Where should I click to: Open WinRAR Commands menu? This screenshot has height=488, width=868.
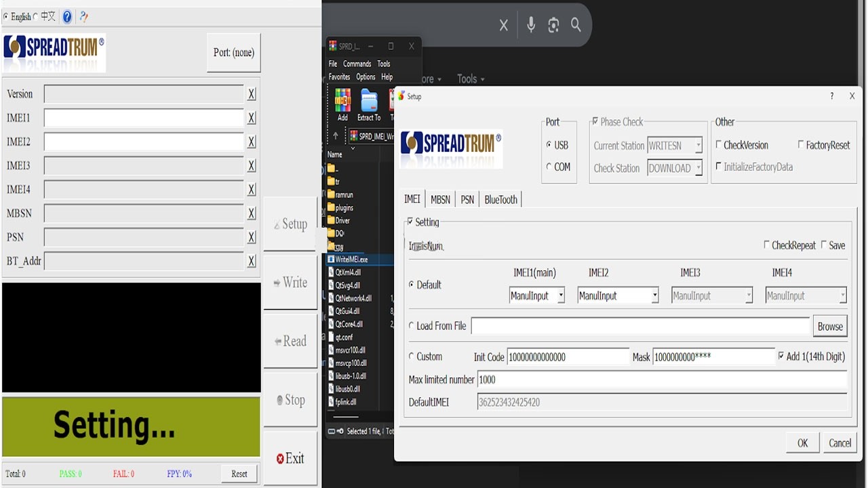[357, 64]
